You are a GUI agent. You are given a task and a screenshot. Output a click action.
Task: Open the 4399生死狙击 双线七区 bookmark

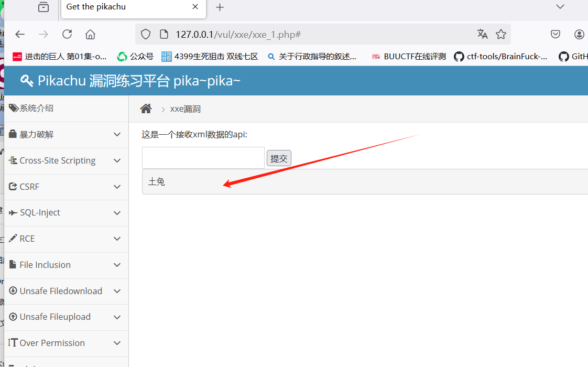tap(210, 57)
